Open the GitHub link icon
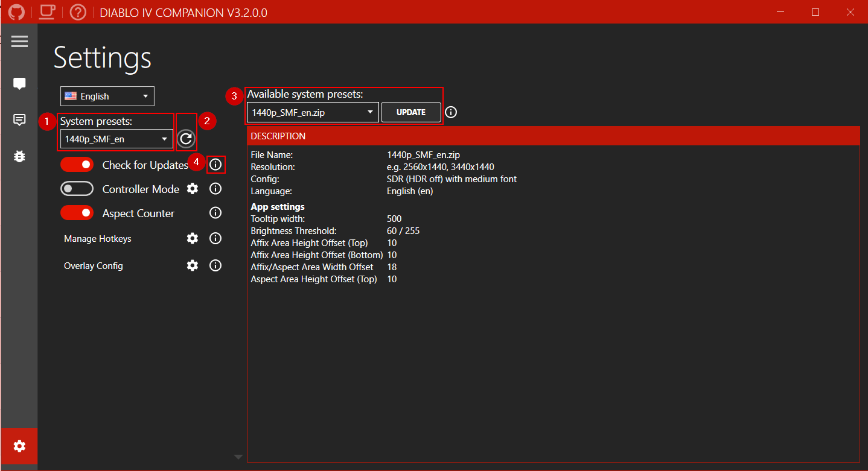 coord(16,12)
